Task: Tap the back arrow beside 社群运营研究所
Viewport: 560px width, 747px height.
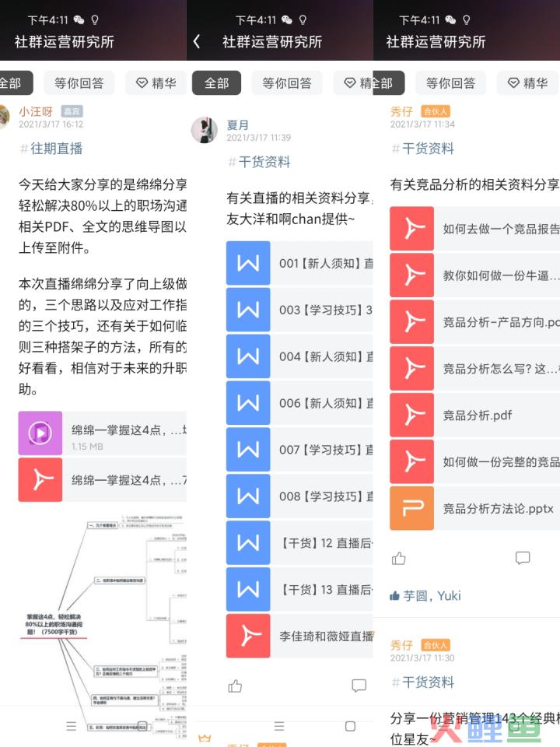Action: click(197, 41)
